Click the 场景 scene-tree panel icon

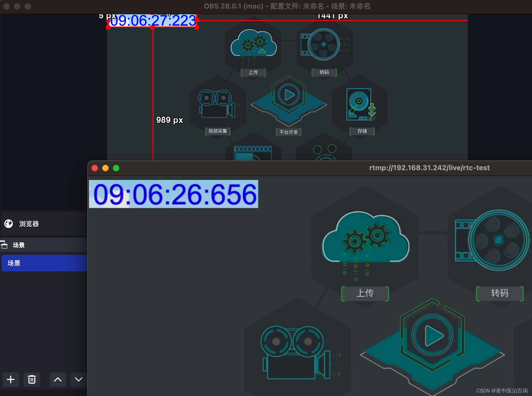[x=4, y=245]
